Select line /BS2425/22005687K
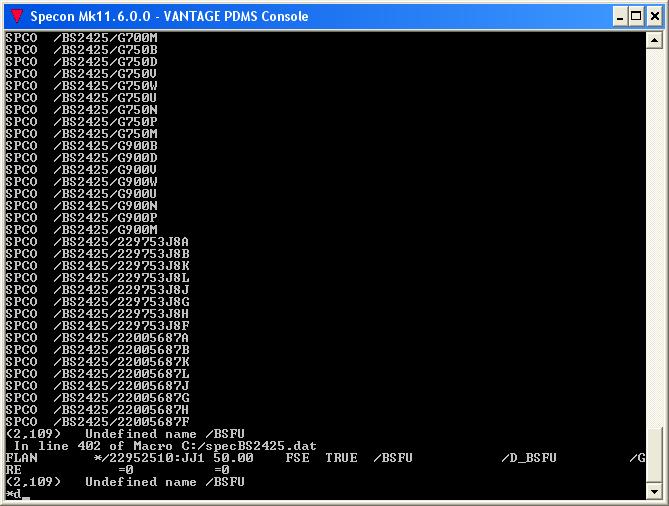669x506 pixels. pos(97,361)
